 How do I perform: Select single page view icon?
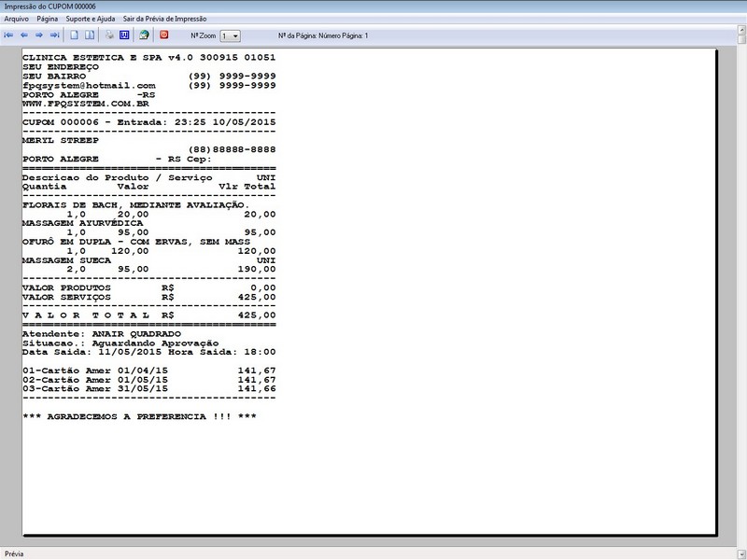75,35
